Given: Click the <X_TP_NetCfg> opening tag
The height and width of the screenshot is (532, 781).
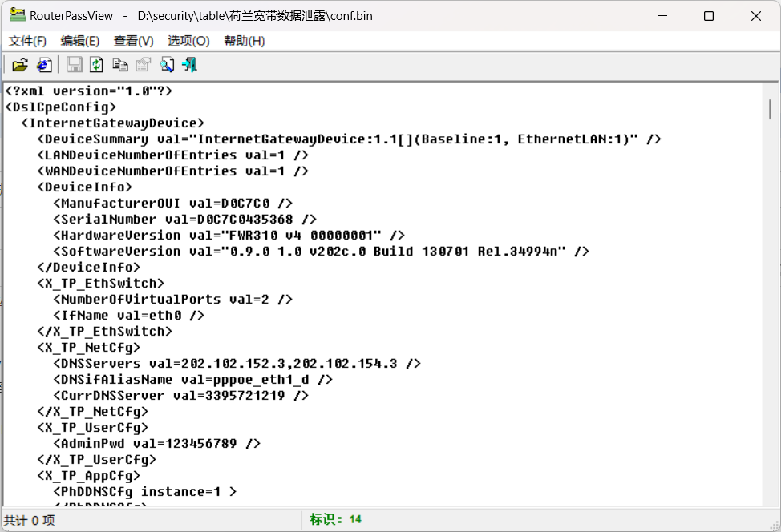Looking at the screenshot, I should [x=89, y=348].
